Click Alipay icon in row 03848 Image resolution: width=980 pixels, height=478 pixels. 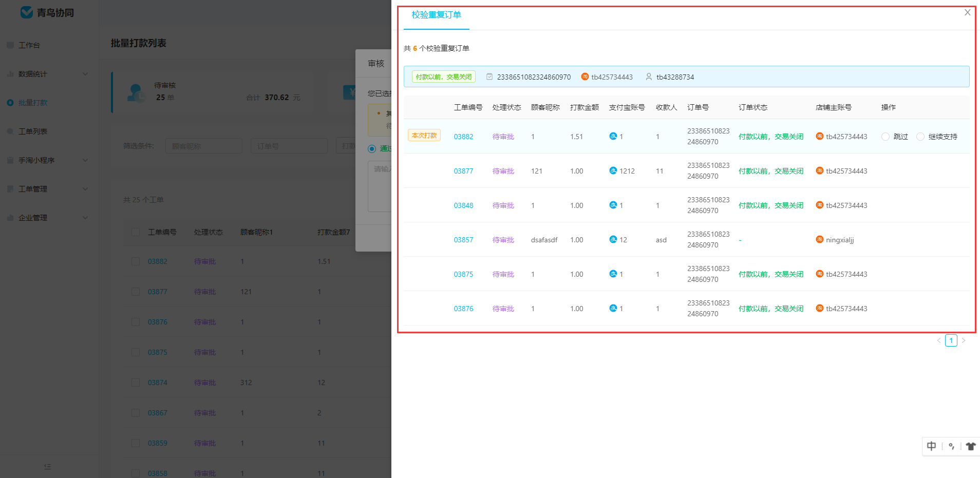[x=613, y=205]
